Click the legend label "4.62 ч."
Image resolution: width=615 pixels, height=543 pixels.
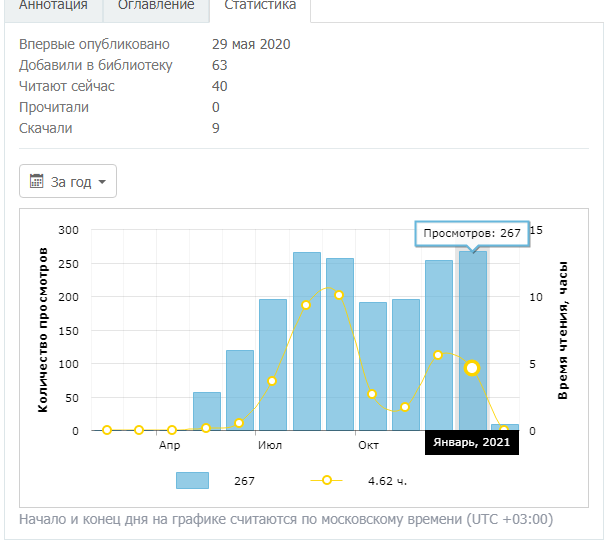pyautogui.click(x=387, y=481)
